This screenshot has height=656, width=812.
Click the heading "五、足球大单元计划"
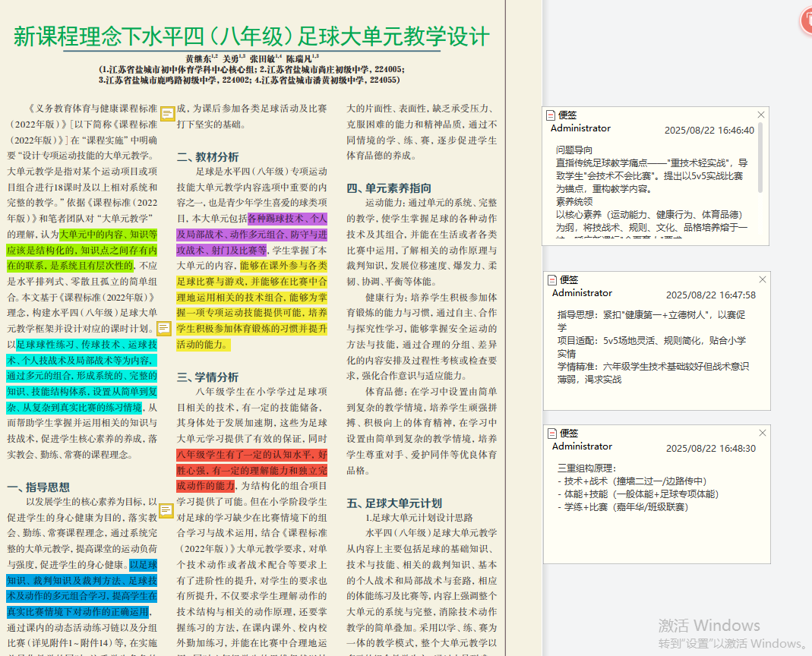click(x=394, y=503)
